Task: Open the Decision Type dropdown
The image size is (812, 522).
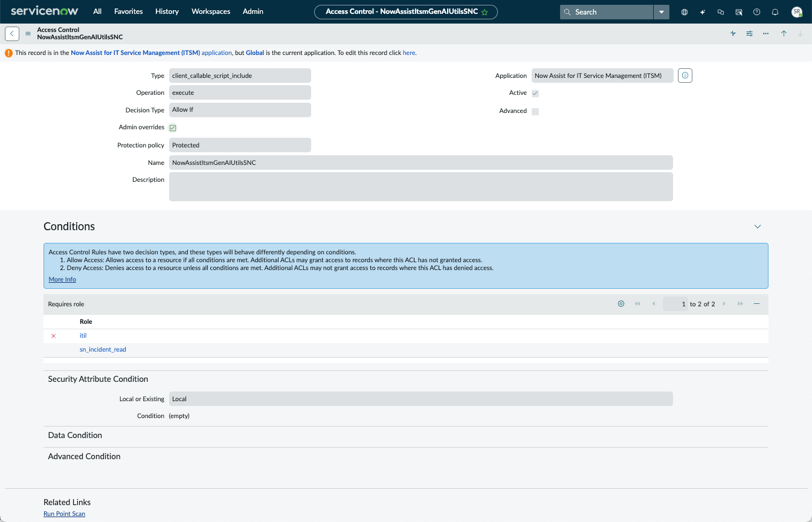Action: (x=240, y=110)
